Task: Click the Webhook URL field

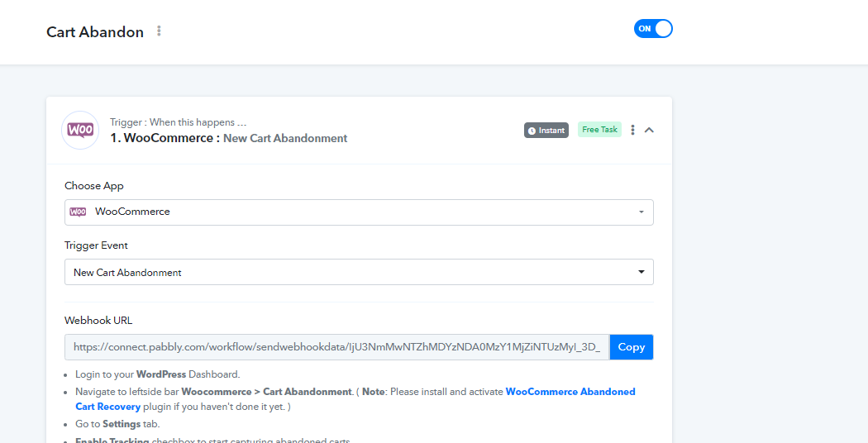Action: click(337, 347)
